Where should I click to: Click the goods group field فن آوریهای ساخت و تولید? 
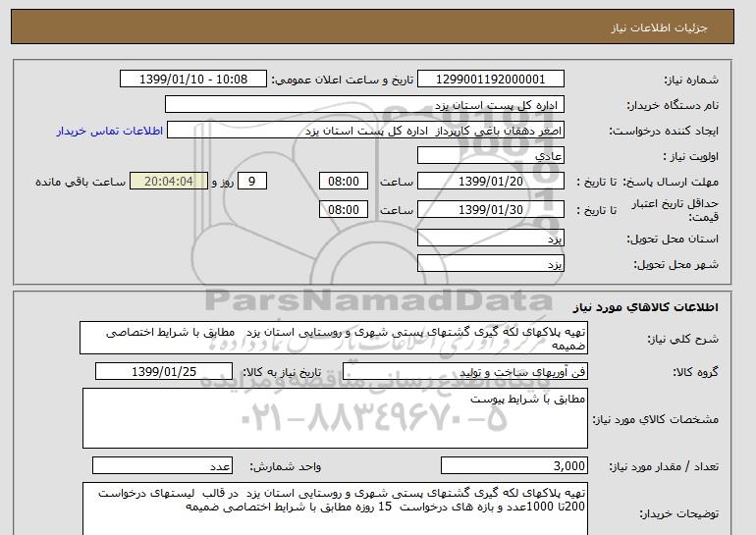[x=464, y=372]
